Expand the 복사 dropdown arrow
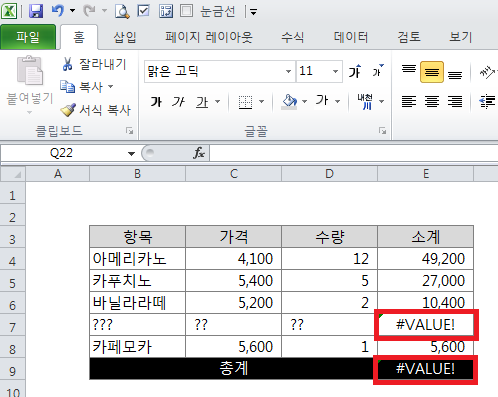 [111, 87]
